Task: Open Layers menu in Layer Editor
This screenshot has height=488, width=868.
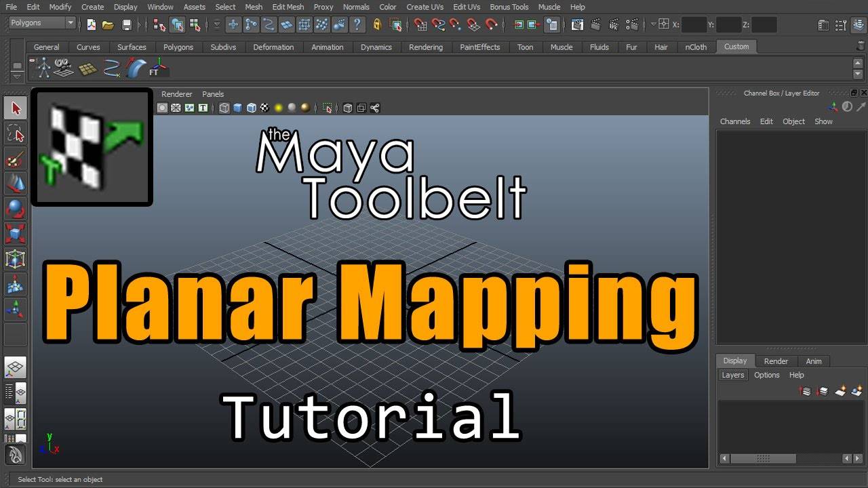Action: click(732, 375)
